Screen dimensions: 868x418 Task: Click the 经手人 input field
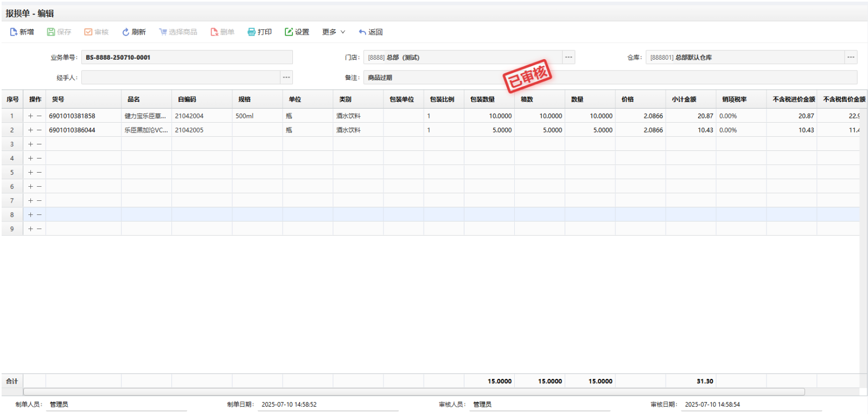181,77
